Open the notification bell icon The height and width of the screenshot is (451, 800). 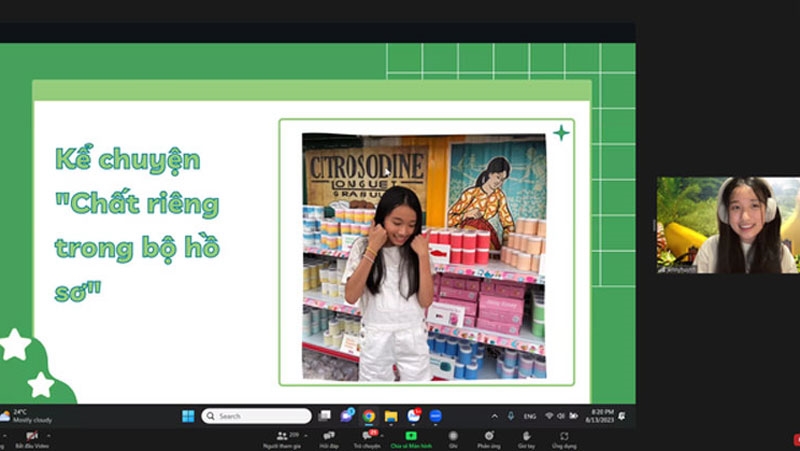coord(622,416)
